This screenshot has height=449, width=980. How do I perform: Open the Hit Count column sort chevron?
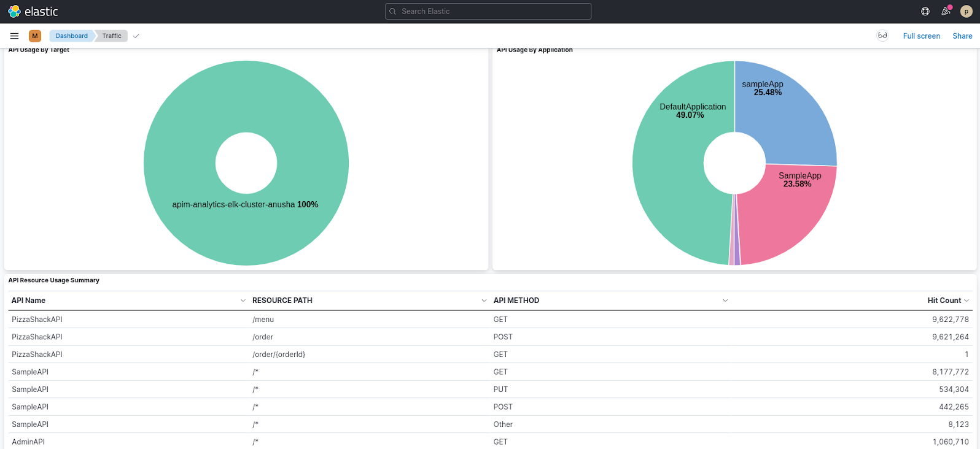966,301
